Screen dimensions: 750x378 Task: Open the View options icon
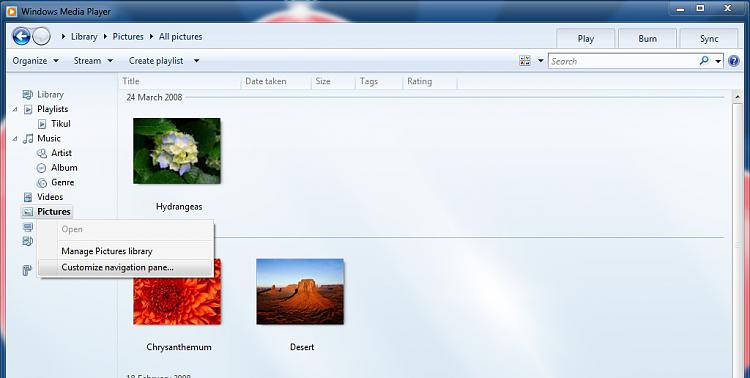525,61
